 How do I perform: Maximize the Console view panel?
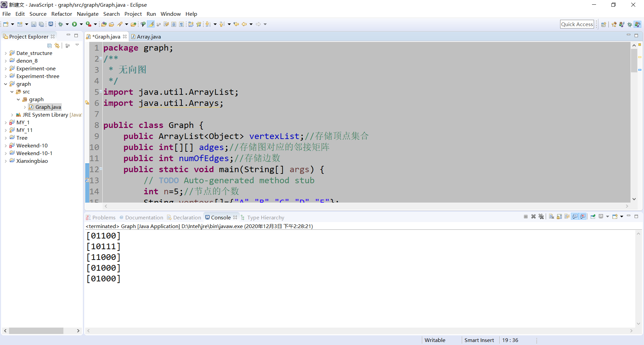[x=636, y=216]
